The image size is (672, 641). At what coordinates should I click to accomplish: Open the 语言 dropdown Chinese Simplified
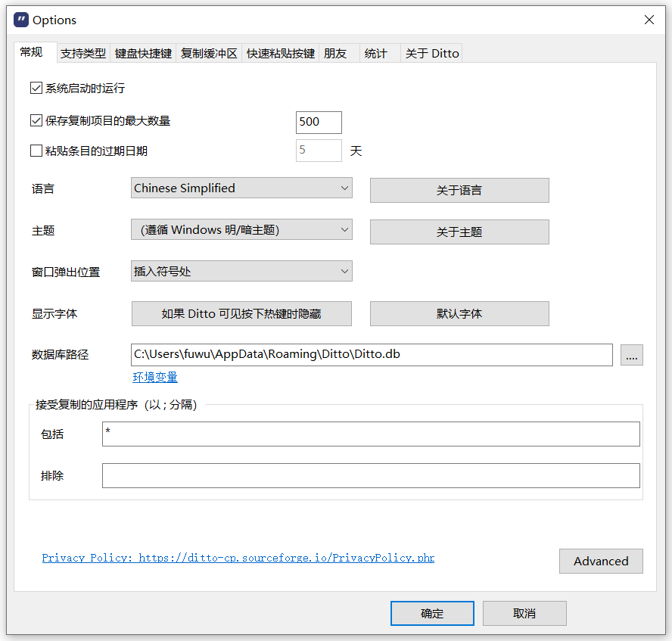coord(241,188)
